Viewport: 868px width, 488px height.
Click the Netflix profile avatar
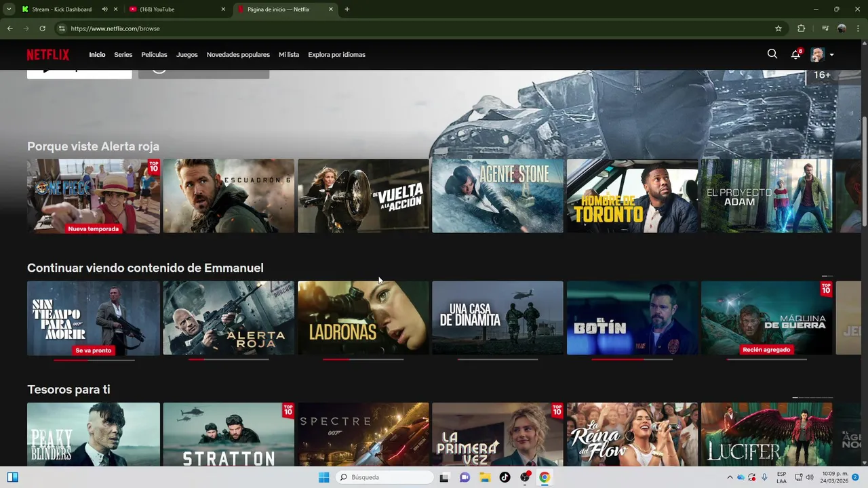coord(818,54)
